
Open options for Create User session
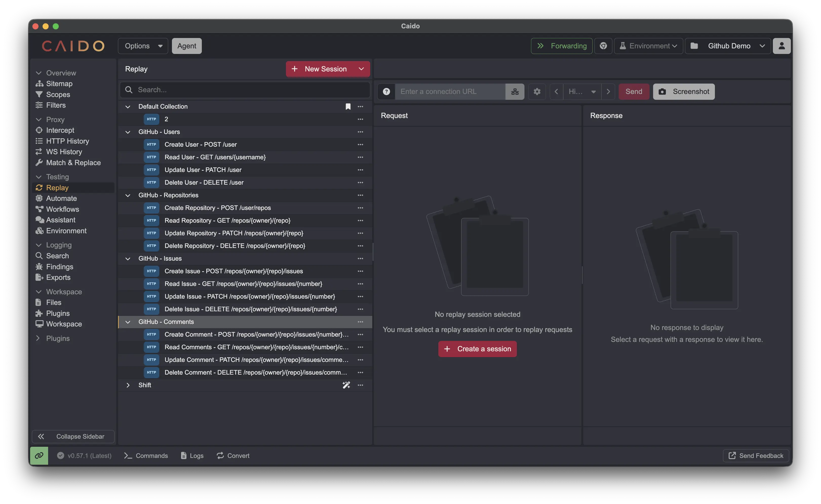pos(360,145)
